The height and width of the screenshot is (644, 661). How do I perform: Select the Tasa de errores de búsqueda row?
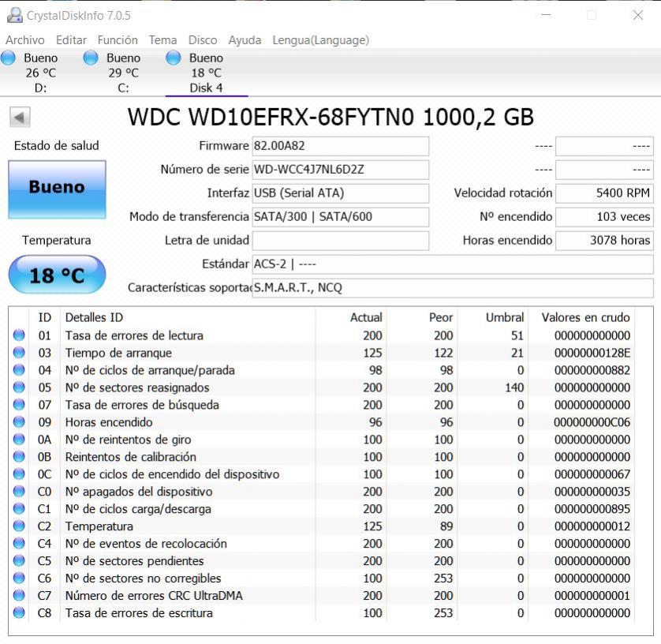[x=322, y=404]
